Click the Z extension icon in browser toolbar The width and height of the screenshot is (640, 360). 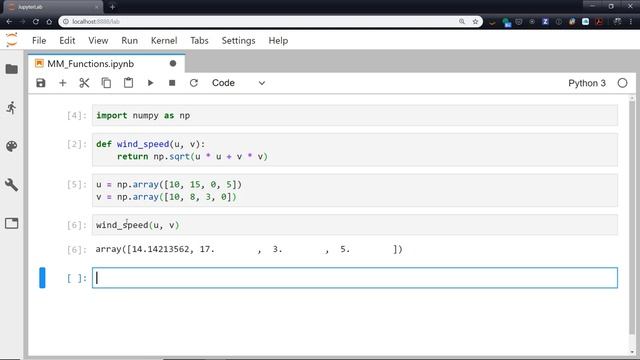pyautogui.click(x=545, y=22)
